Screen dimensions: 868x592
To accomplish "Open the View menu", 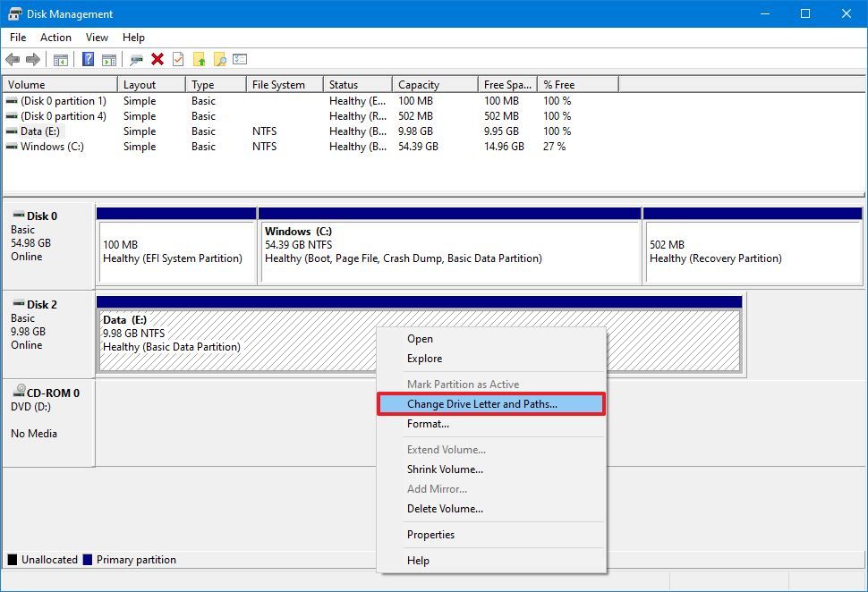I will point(97,38).
